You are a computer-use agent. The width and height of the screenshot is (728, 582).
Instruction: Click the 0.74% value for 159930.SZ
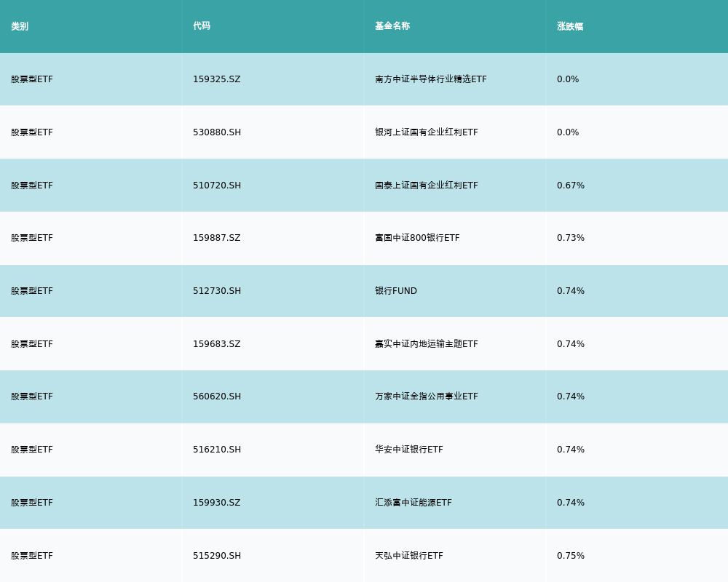pos(571,503)
